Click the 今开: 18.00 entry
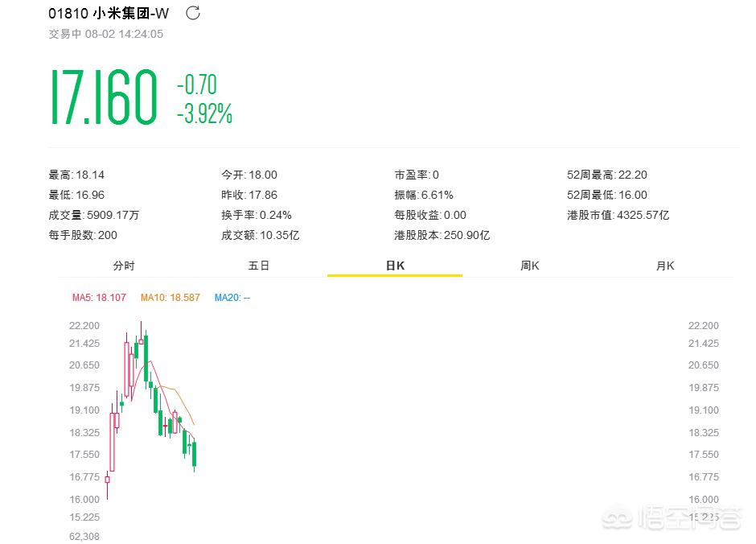The width and height of the screenshot is (756, 544). click(249, 175)
